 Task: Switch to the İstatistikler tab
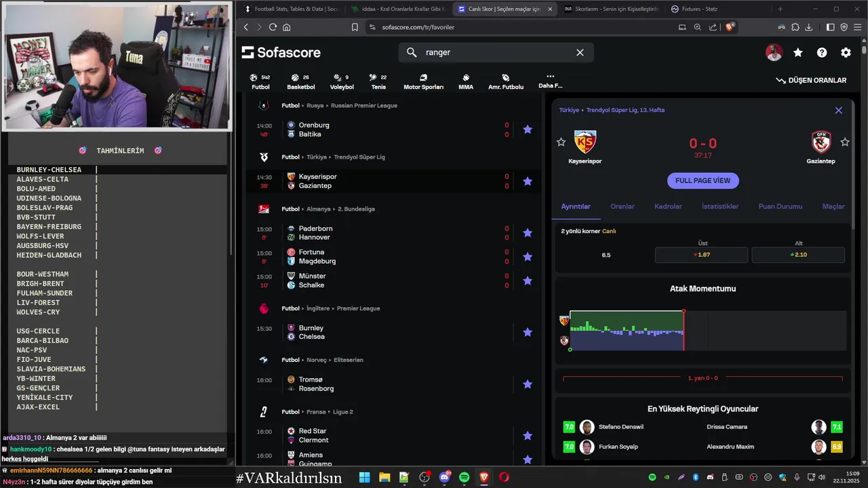[719, 207]
